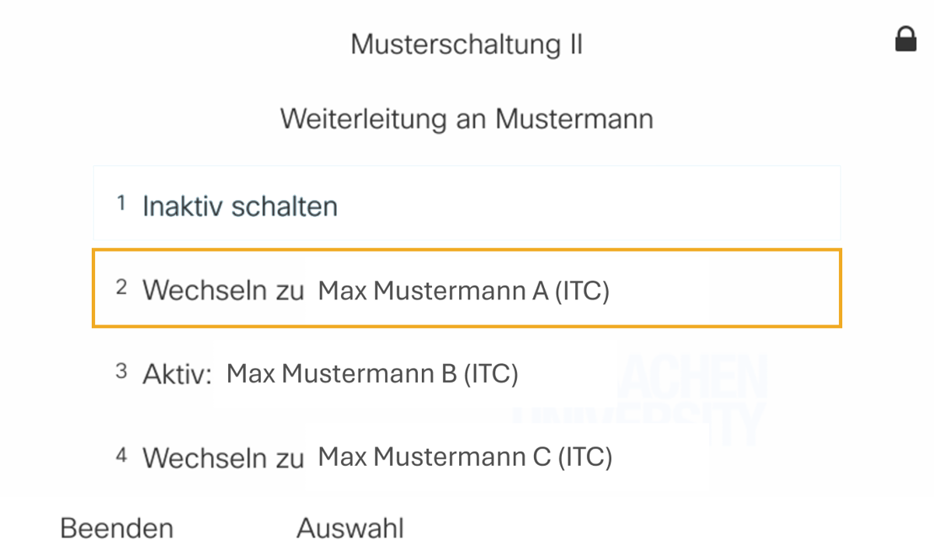This screenshot has width=934, height=560.
Task: Choose 'Wechseln zu Max Mustermann A (ITC)'
Action: (467, 289)
